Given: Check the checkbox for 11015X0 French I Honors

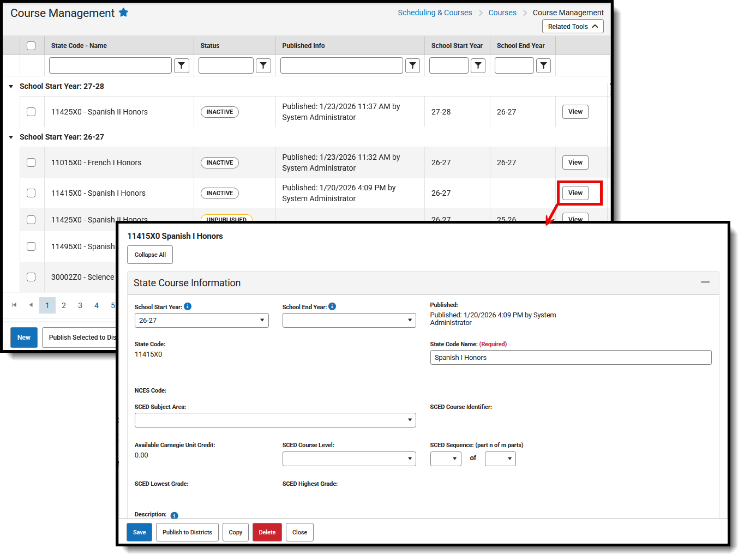Looking at the screenshot, I should tap(31, 162).
